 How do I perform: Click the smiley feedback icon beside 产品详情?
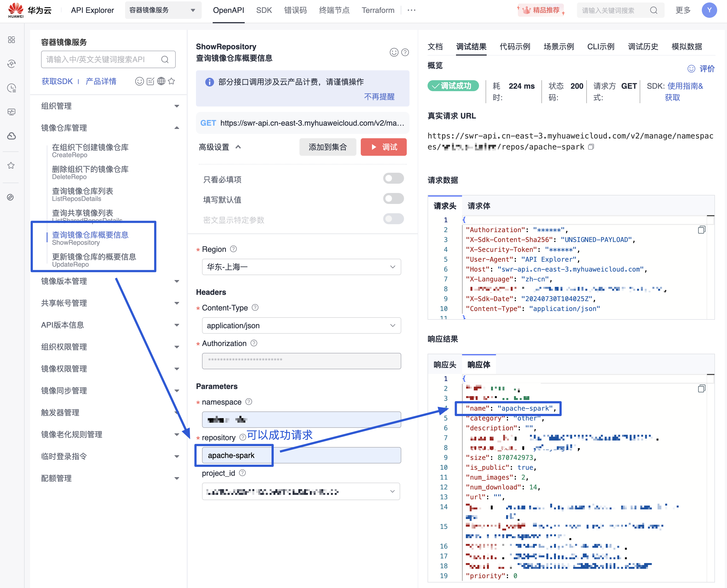pos(139,81)
